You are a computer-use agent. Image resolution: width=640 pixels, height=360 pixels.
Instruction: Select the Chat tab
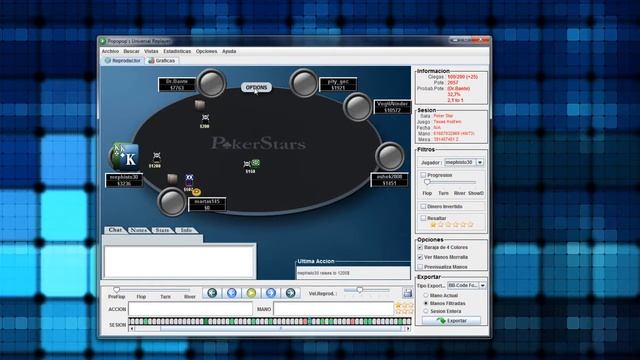(x=116, y=230)
